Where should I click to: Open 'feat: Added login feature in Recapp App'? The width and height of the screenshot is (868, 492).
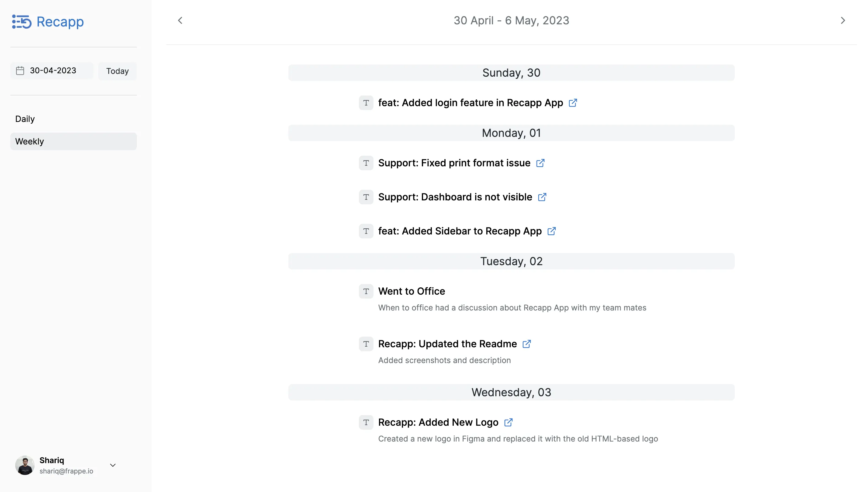point(470,103)
